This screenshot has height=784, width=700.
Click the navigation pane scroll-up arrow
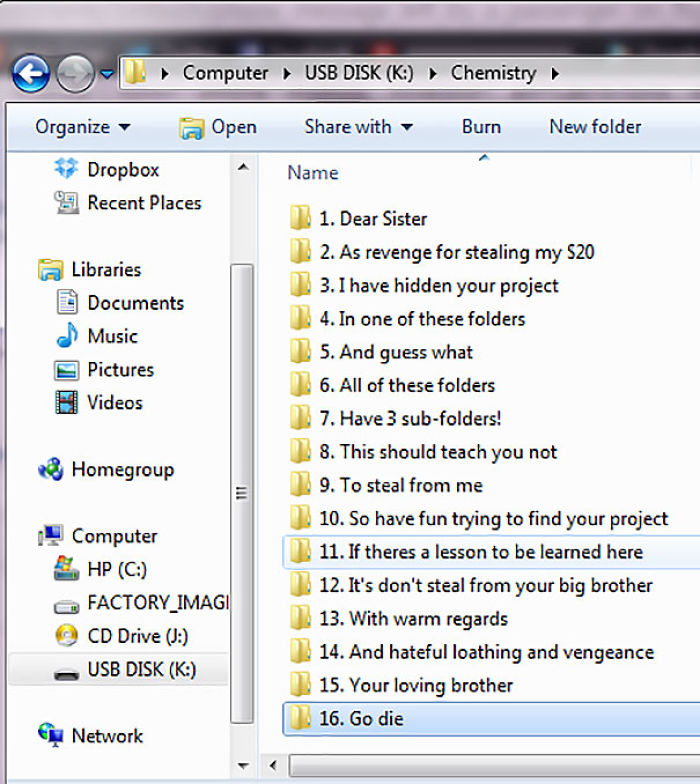(x=242, y=168)
